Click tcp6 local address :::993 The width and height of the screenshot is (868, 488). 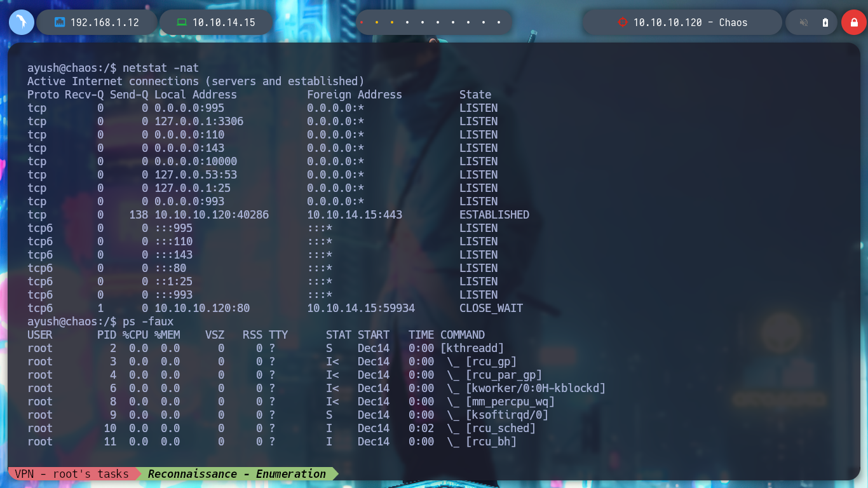pyautogui.click(x=173, y=295)
